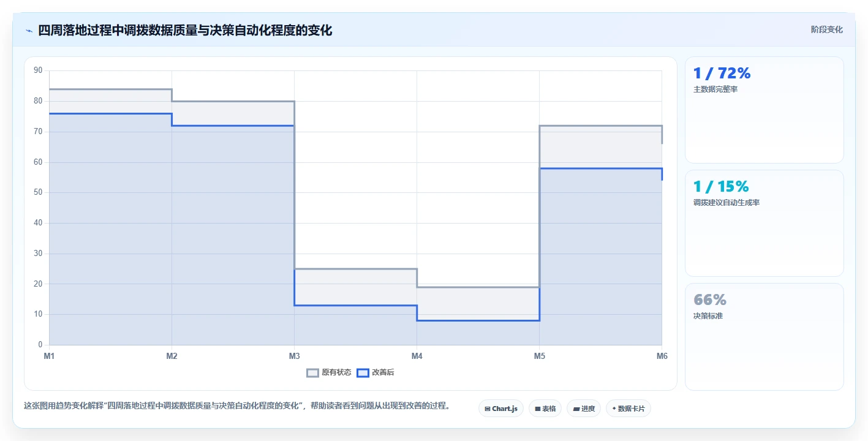
Task: Click the 主数据完整率 label
Action: (715, 89)
